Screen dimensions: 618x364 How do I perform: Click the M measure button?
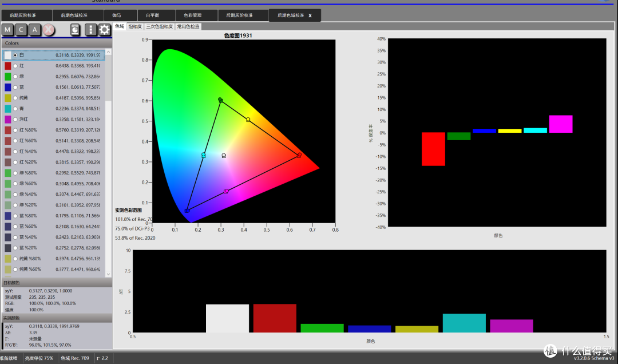point(7,30)
